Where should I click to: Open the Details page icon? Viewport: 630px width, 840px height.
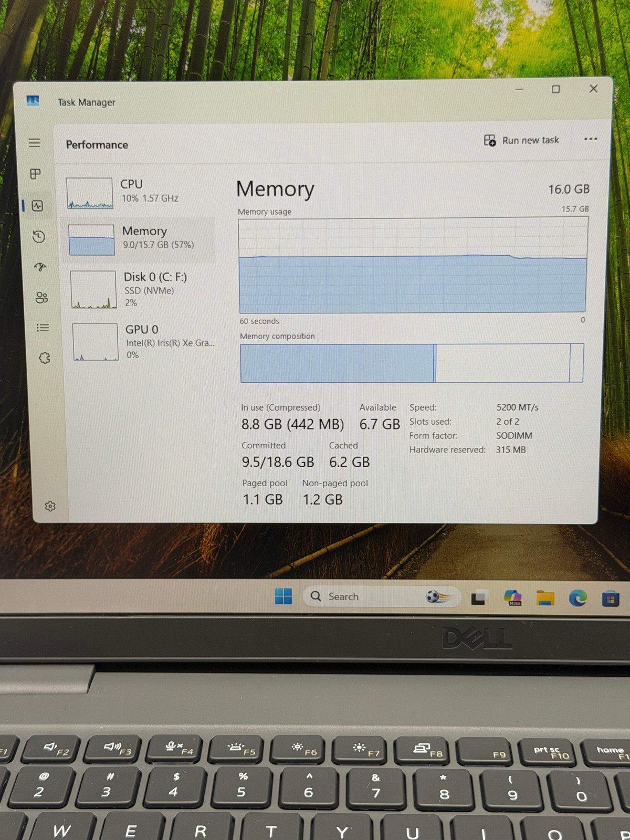click(43, 328)
